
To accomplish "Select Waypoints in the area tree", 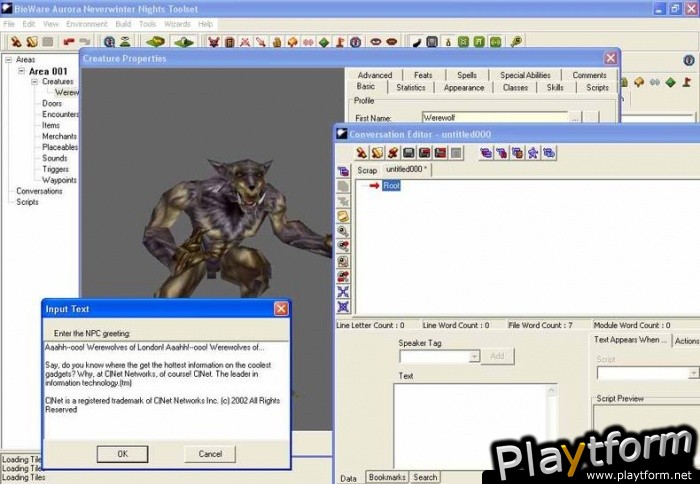I will [x=59, y=180].
